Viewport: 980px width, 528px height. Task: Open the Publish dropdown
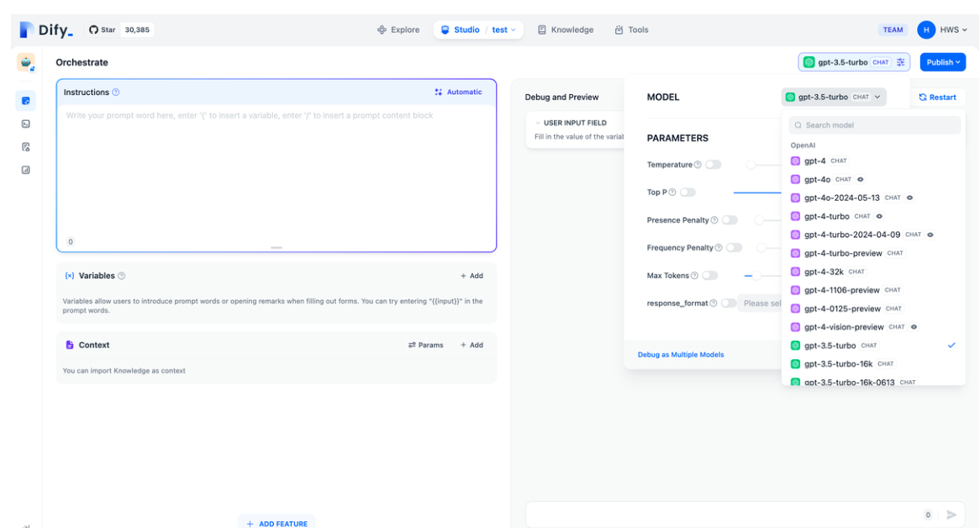coord(942,62)
